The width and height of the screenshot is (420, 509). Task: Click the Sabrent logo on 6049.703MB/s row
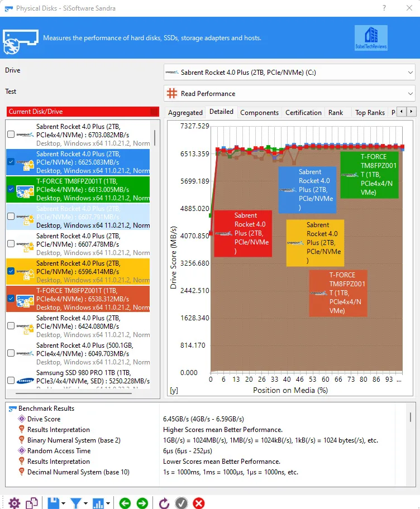25,353
